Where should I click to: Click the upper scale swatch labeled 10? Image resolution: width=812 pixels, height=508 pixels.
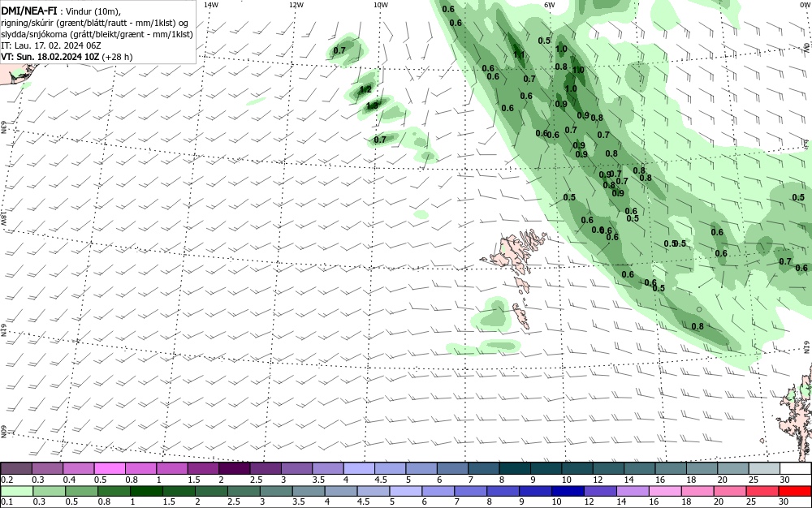pyautogui.click(x=577, y=468)
